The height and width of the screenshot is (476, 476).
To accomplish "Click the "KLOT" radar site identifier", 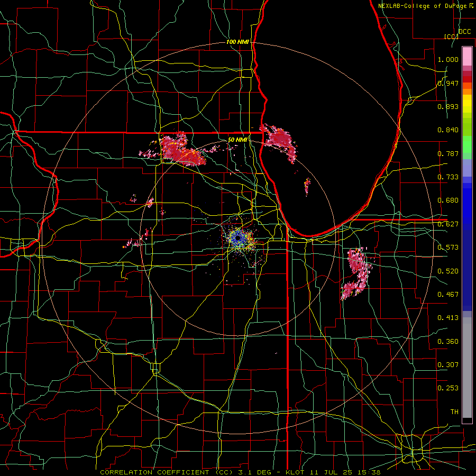I will point(295,472).
